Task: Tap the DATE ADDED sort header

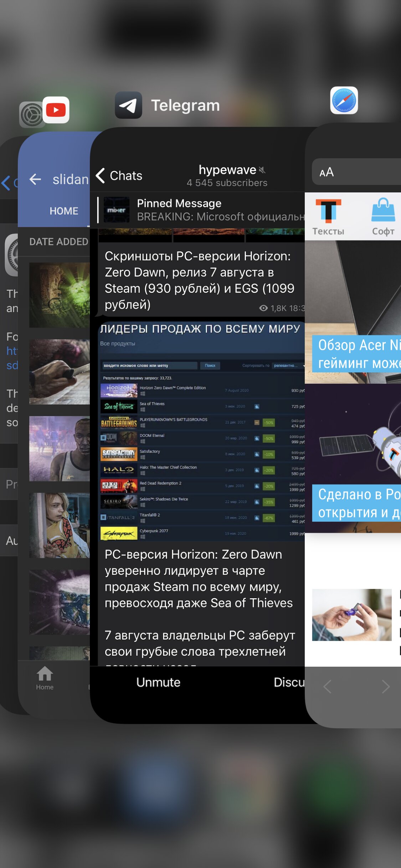Action: [59, 242]
